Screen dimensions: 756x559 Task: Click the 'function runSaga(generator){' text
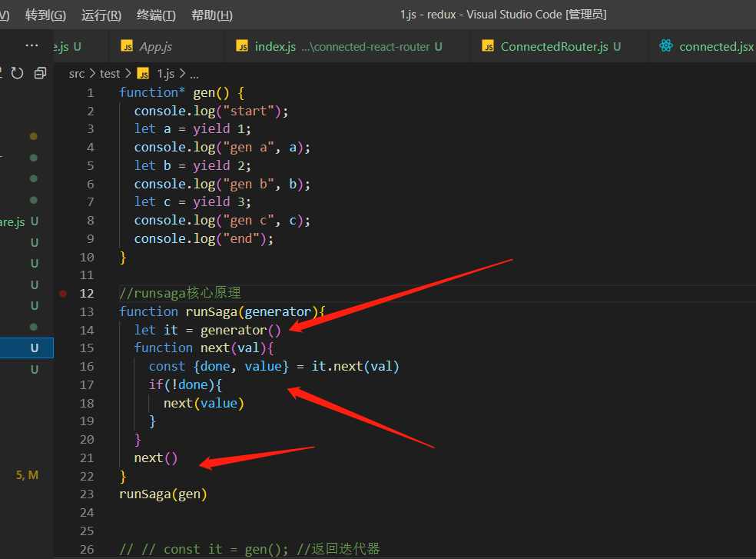coord(222,312)
